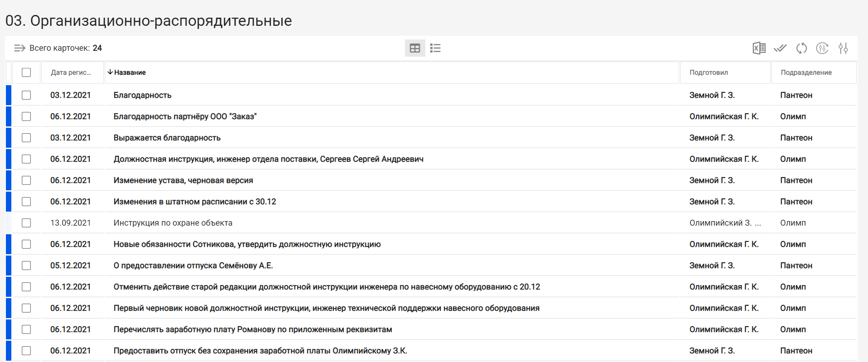Click "Всего карточек: 24" counter
This screenshot has height=362, width=868.
coord(66,48)
